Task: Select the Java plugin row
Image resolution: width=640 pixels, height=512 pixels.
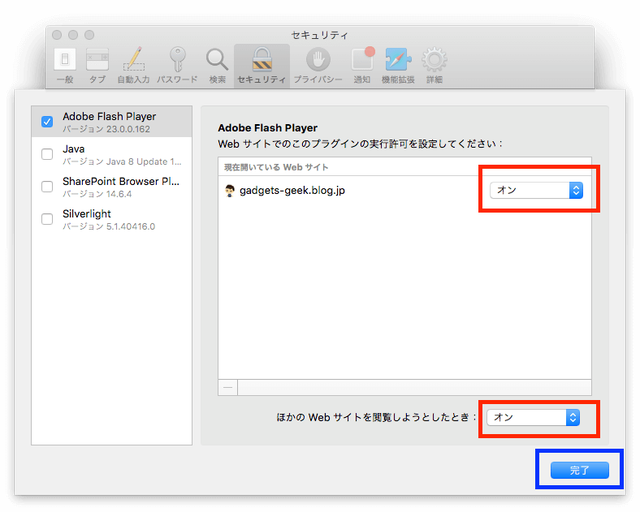Action: [x=112, y=154]
